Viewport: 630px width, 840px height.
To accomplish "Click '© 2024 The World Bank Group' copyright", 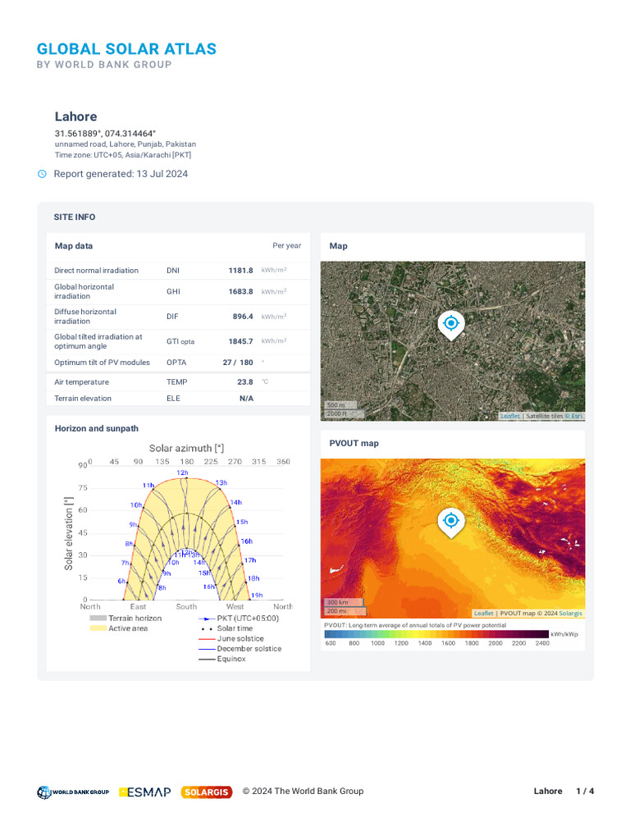I will click(304, 792).
